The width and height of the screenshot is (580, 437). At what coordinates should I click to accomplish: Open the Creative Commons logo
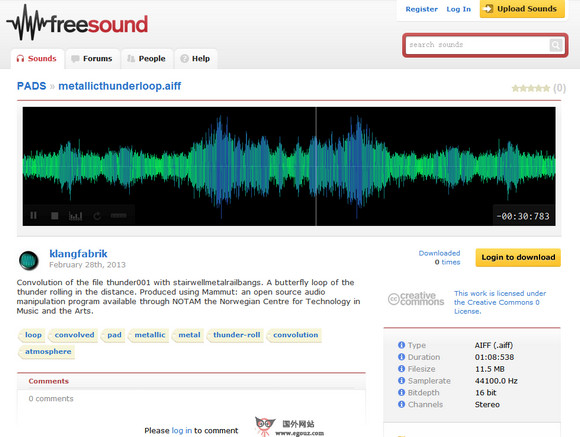(x=416, y=299)
